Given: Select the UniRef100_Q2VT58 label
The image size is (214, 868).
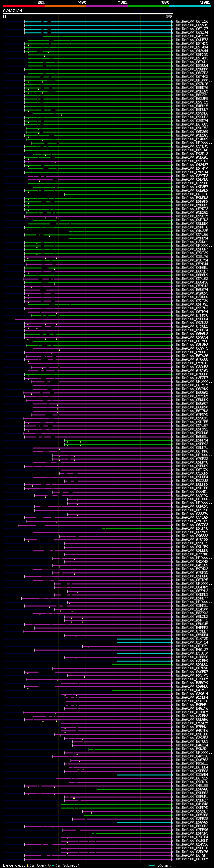Looking at the screenshot, I should (x=192, y=176).
